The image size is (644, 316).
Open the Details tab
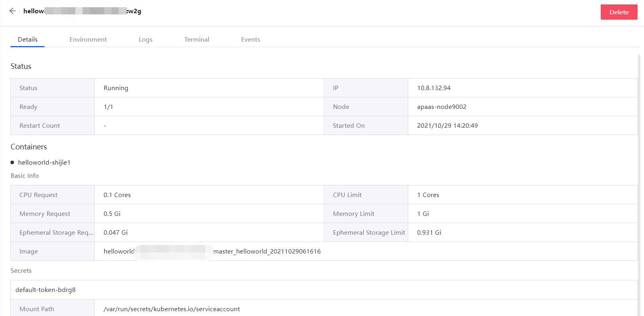pyautogui.click(x=28, y=40)
